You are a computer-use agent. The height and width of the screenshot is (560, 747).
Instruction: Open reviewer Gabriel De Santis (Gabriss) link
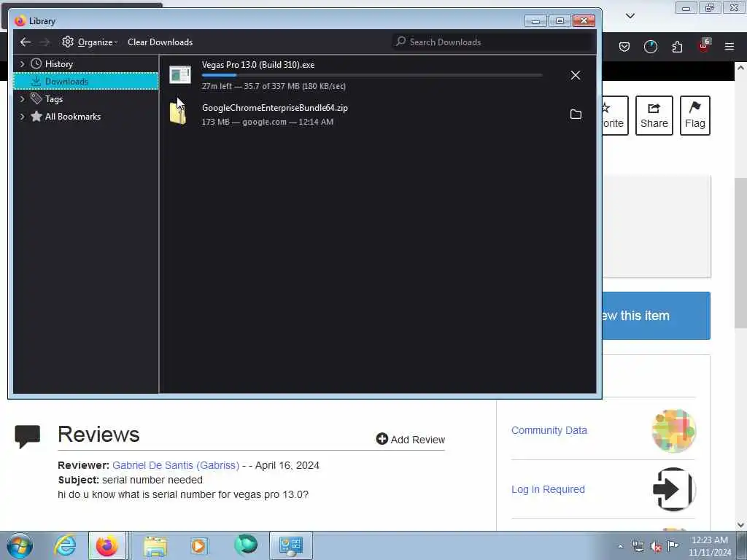pyautogui.click(x=176, y=465)
